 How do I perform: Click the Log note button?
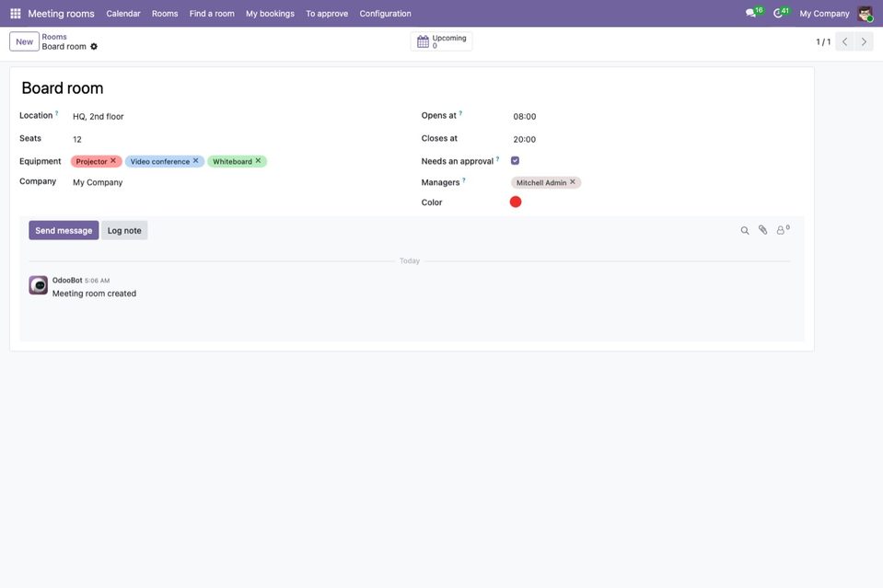click(124, 230)
